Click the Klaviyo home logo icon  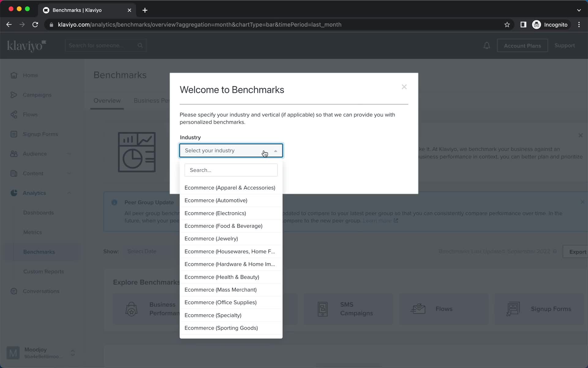[x=26, y=46]
